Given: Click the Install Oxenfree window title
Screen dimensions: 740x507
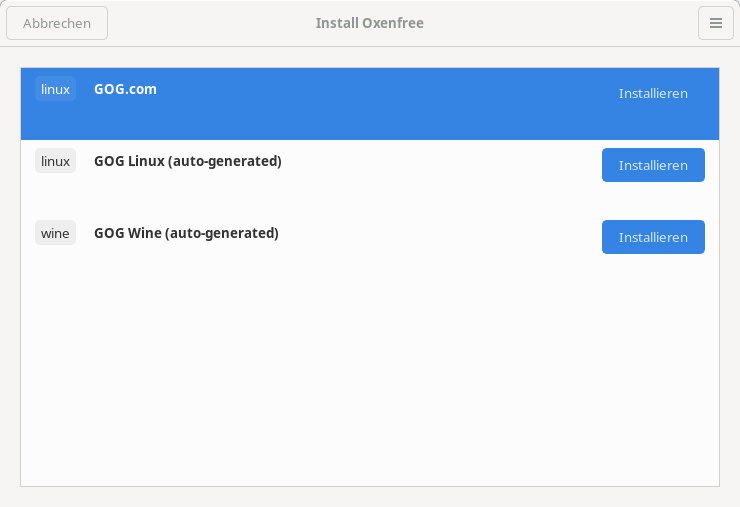Looking at the screenshot, I should (369, 23).
